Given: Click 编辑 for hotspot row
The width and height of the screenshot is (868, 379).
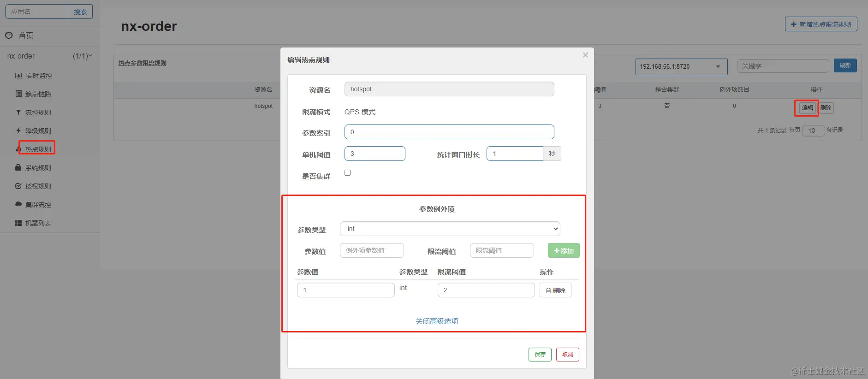Looking at the screenshot, I should click(x=807, y=108).
